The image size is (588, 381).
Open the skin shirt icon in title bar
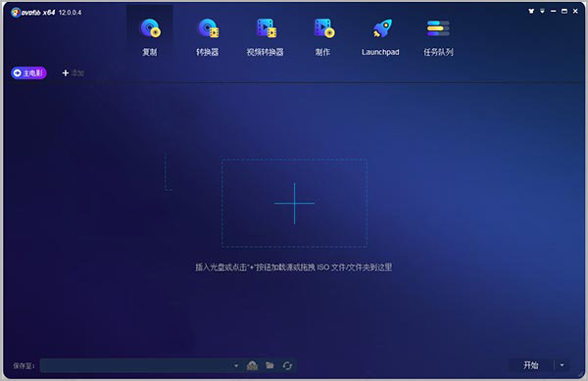[x=531, y=11]
